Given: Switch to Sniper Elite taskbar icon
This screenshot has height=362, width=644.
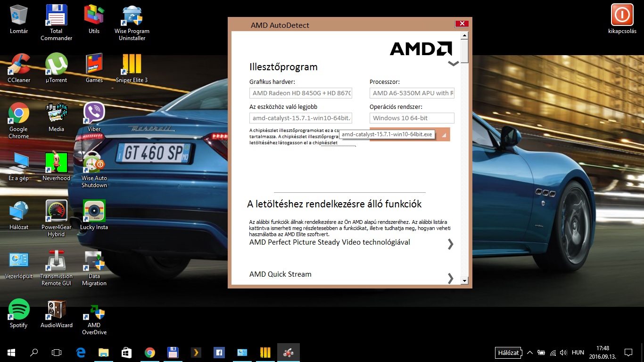Looking at the screenshot, I should (x=265, y=352).
